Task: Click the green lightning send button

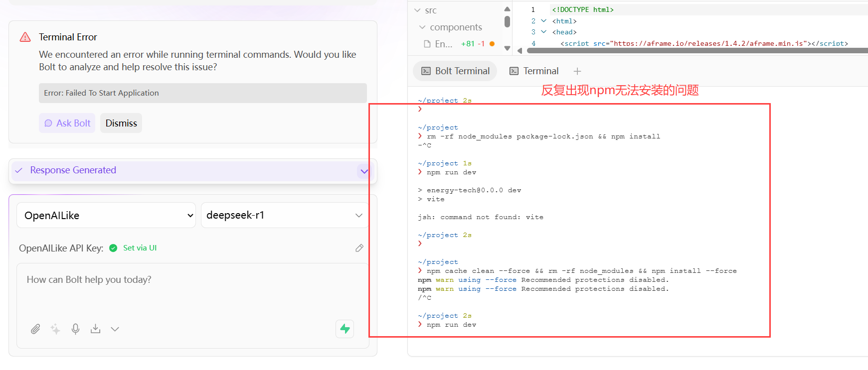Action: [345, 329]
